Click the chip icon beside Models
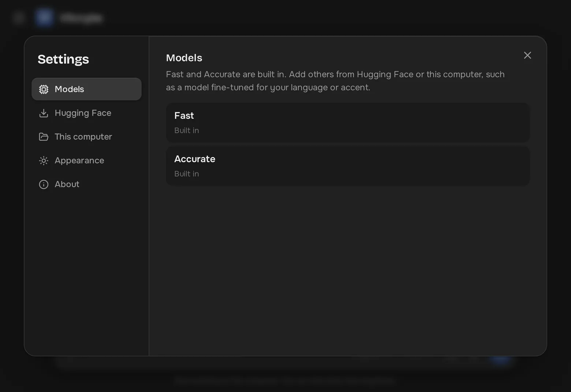Image resolution: width=571 pixels, height=392 pixels. [44, 89]
